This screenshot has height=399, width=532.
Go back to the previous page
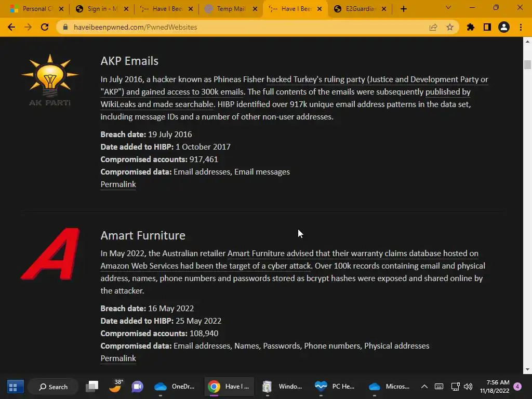11,27
